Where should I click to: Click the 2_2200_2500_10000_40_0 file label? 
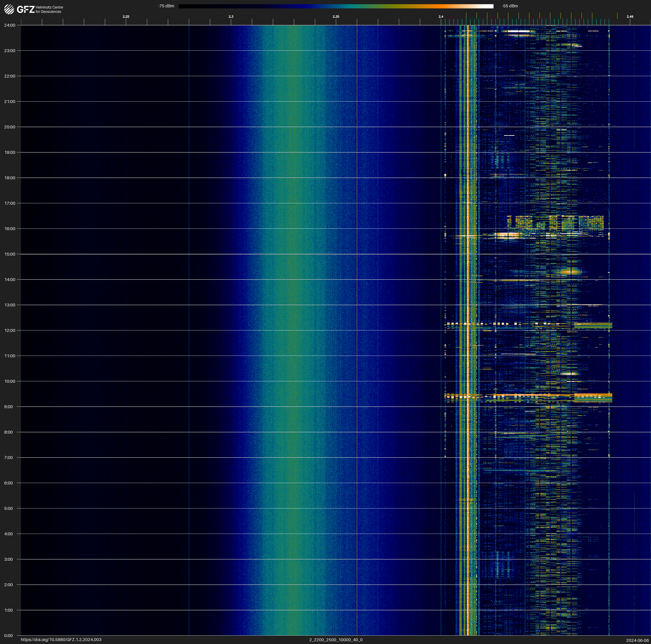click(x=336, y=640)
